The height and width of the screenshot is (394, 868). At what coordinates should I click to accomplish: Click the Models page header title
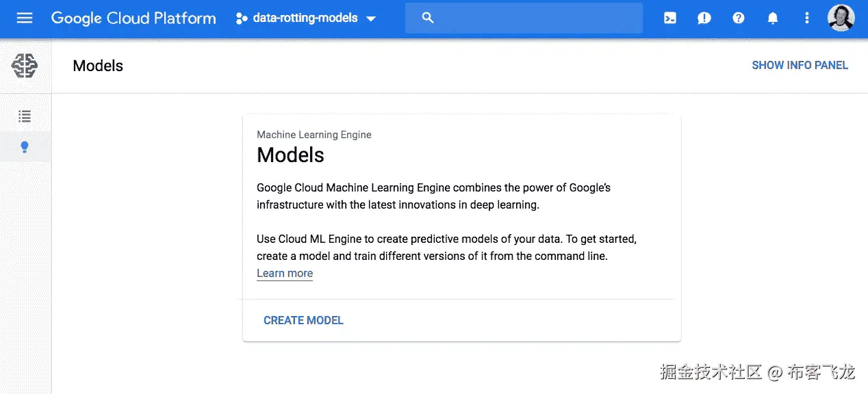(x=98, y=66)
